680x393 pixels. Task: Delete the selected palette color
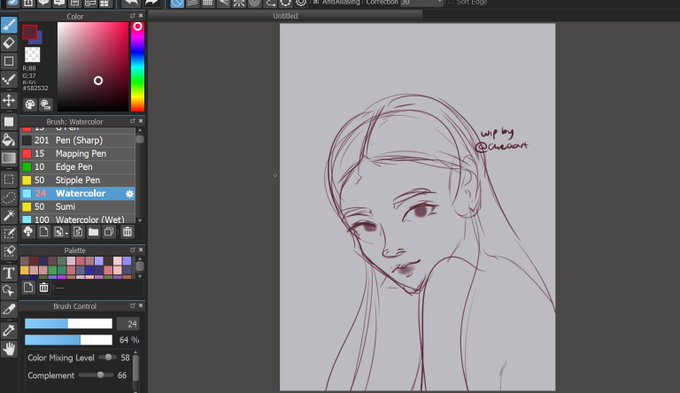click(44, 287)
